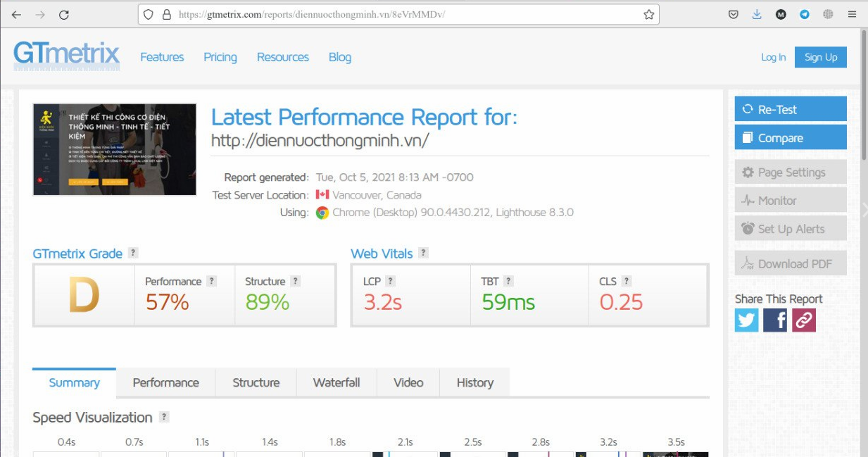
Task: Click the http://diennuocthongminh.vn/ URL text
Action: pos(320,140)
